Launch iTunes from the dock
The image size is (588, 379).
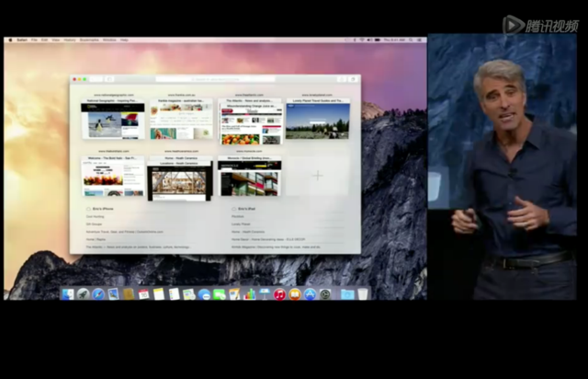[x=279, y=294]
